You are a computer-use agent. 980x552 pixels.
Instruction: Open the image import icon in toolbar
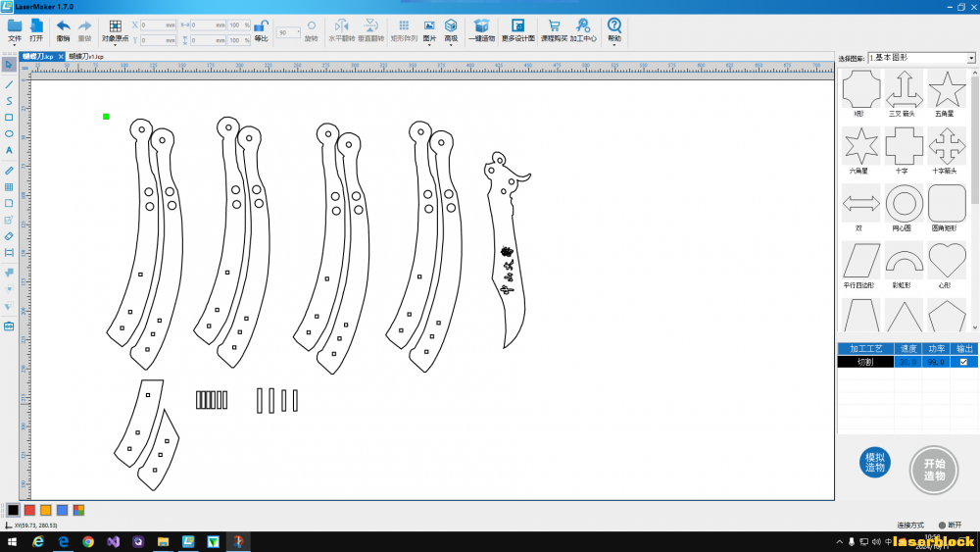[x=429, y=25]
